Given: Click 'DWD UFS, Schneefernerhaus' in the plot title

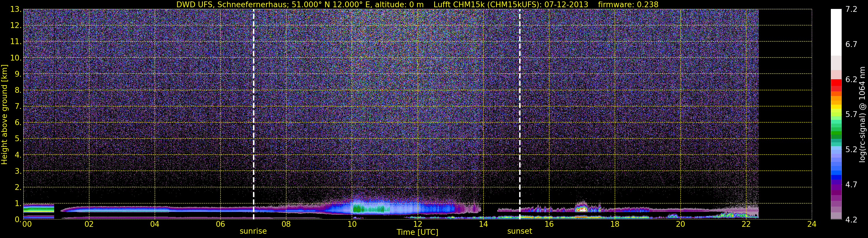Looking at the screenshot, I should [232, 4].
